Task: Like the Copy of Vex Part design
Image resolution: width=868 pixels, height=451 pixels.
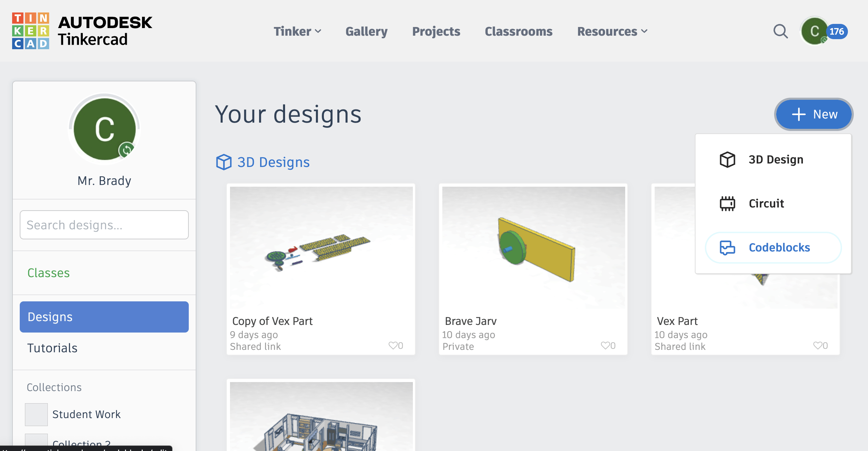Action: click(x=393, y=345)
